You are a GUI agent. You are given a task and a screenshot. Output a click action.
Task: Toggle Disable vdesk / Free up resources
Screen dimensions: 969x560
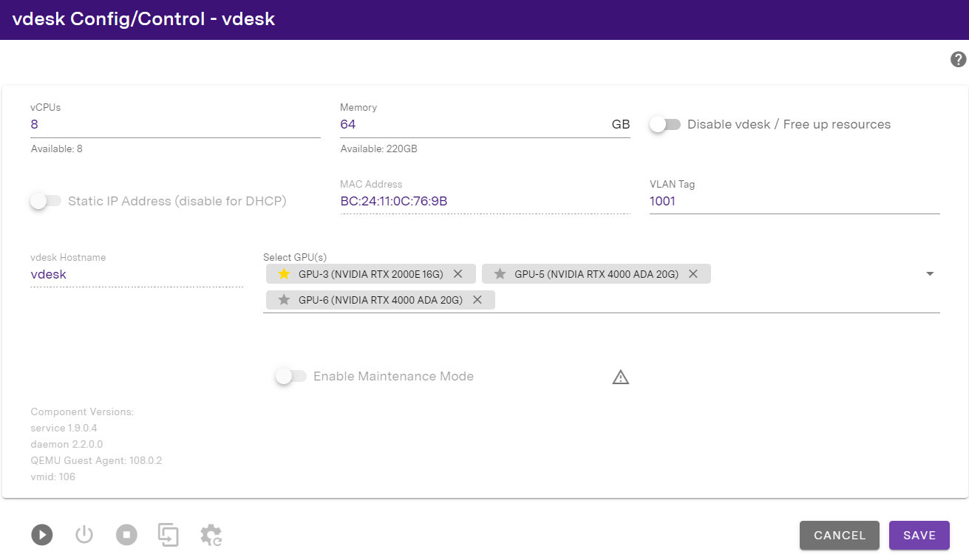(x=664, y=125)
